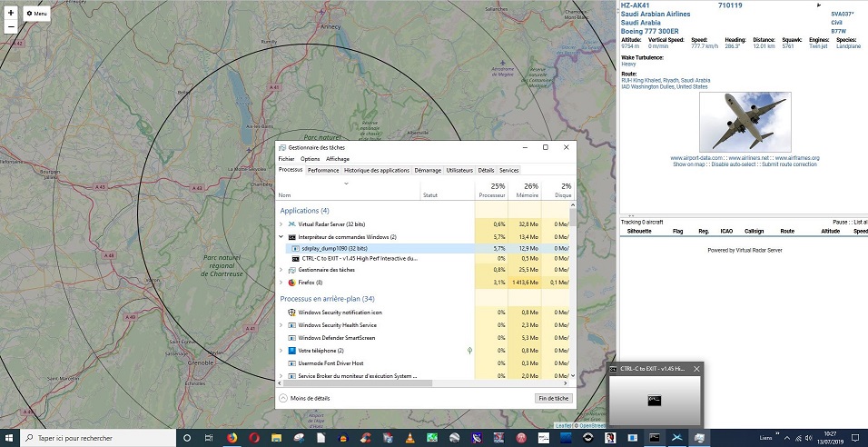This screenshot has height=447, width=868.
Task: Switch to the Détails tab
Action: pos(486,170)
